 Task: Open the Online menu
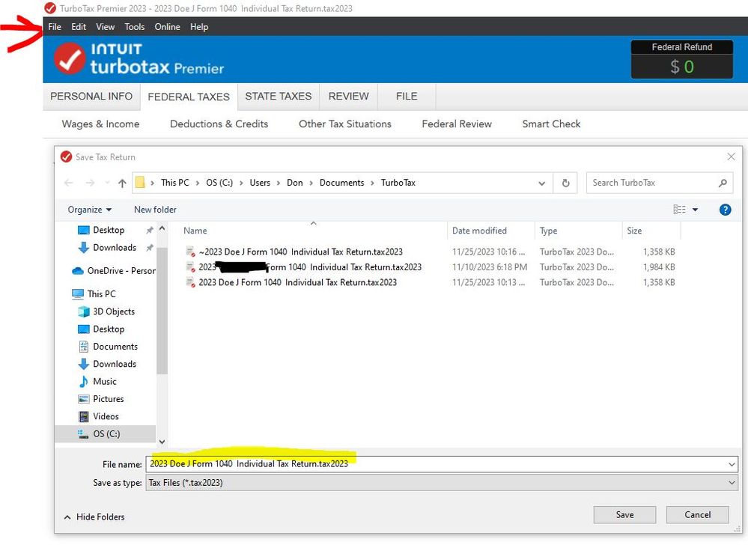pyautogui.click(x=168, y=27)
